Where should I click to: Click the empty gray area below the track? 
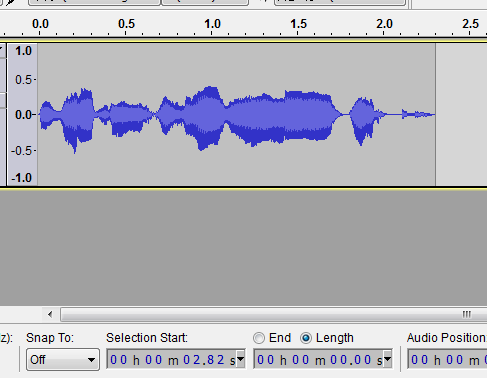pyautogui.click(x=243, y=247)
